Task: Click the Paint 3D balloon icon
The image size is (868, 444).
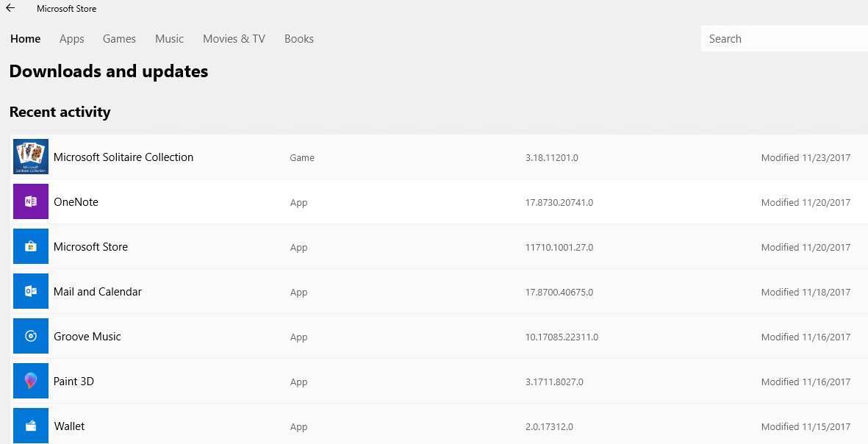Action: pos(31,381)
